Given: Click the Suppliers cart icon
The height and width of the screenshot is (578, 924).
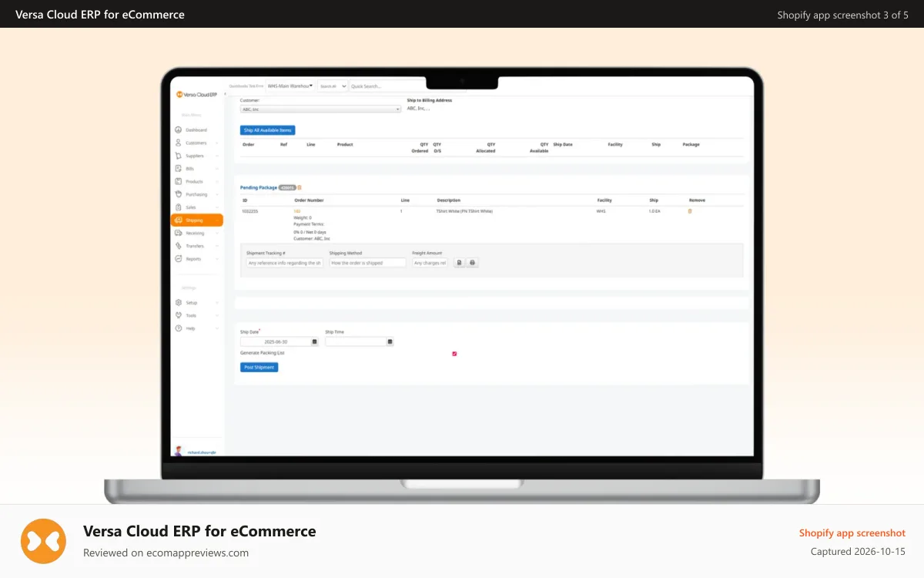Looking at the screenshot, I should pyautogui.click(x=179, y=156).
